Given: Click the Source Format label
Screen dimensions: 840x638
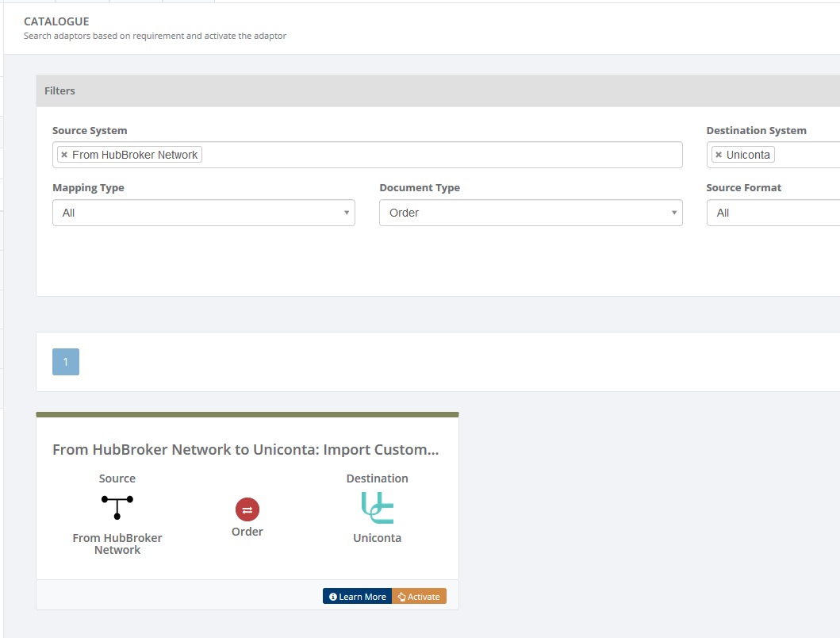Looking at the screenshot, I should 743,187.
